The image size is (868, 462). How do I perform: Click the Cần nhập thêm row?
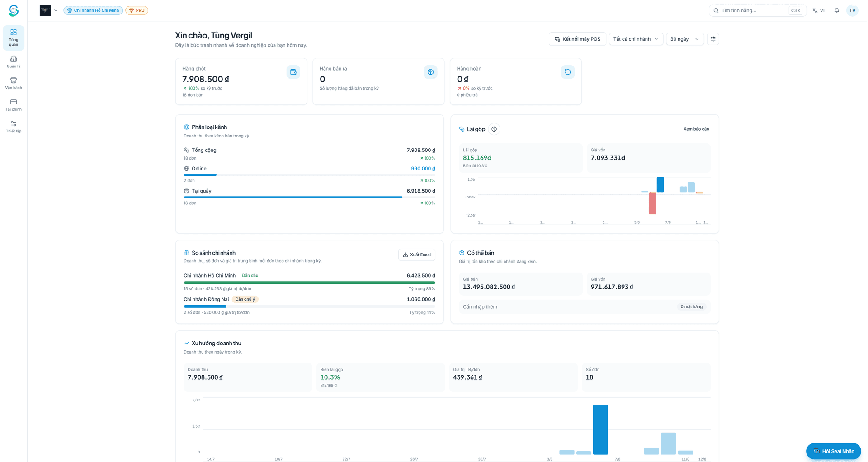click(x=585, y=307)
